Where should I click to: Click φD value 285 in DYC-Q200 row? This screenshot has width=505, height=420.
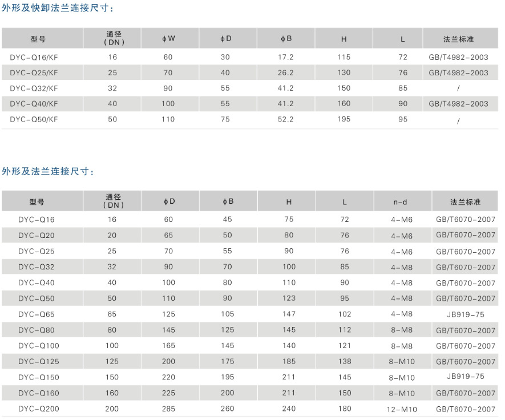(168, 409)
